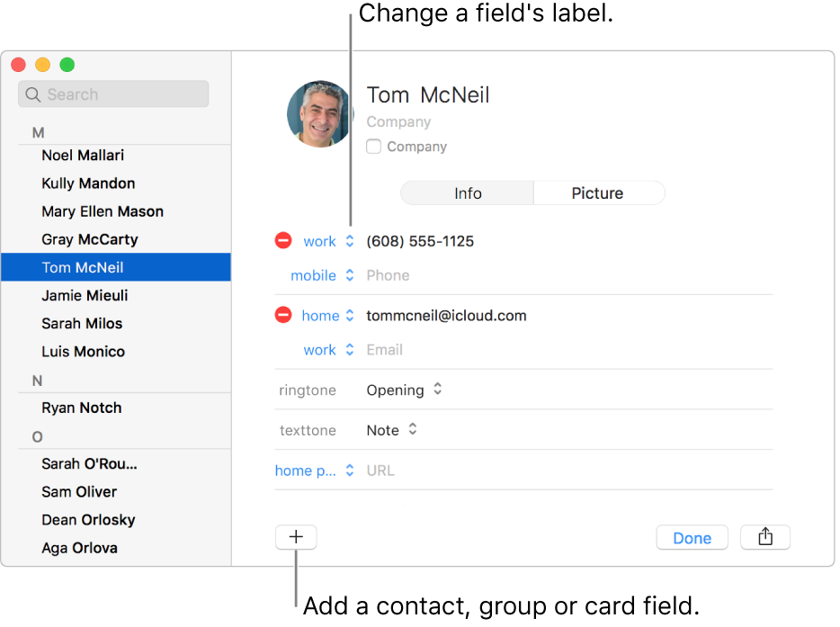The height and width of the screenshot is (627, 840).
Task: Remove the home email field
Action: pyautogui.click(x=283, y=315)
